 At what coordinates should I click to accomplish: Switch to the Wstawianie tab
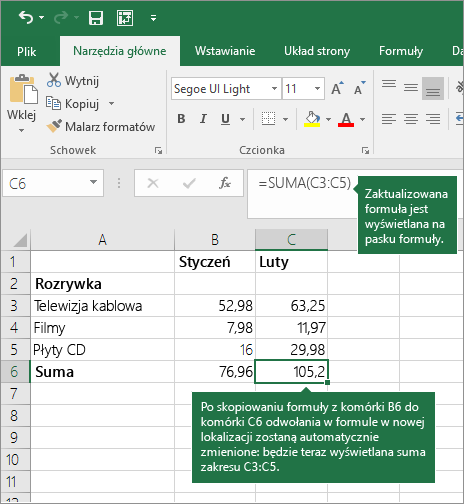click(x=225, y=51)
